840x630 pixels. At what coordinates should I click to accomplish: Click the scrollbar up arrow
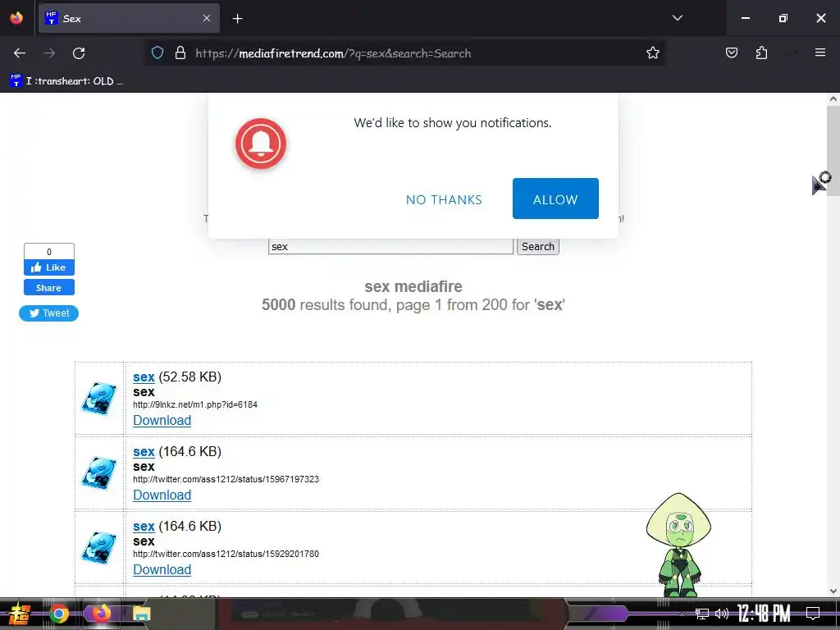[x=833, y=98]
